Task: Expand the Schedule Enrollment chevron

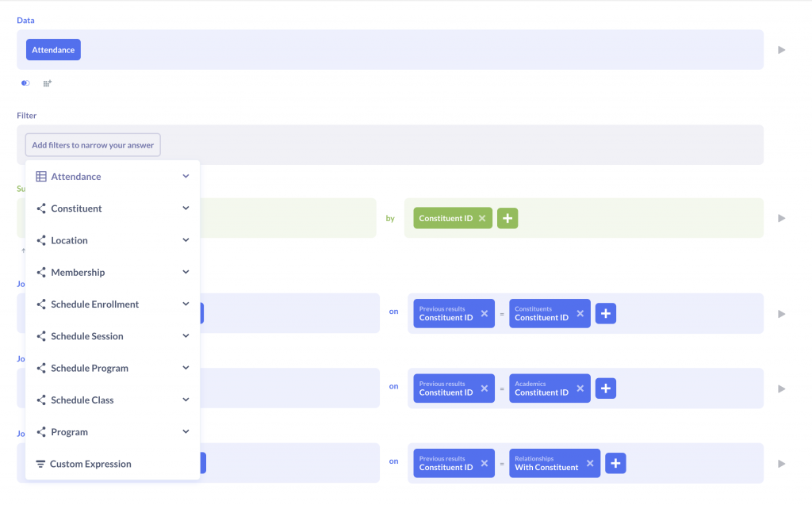Action: [x=186, y=304]
